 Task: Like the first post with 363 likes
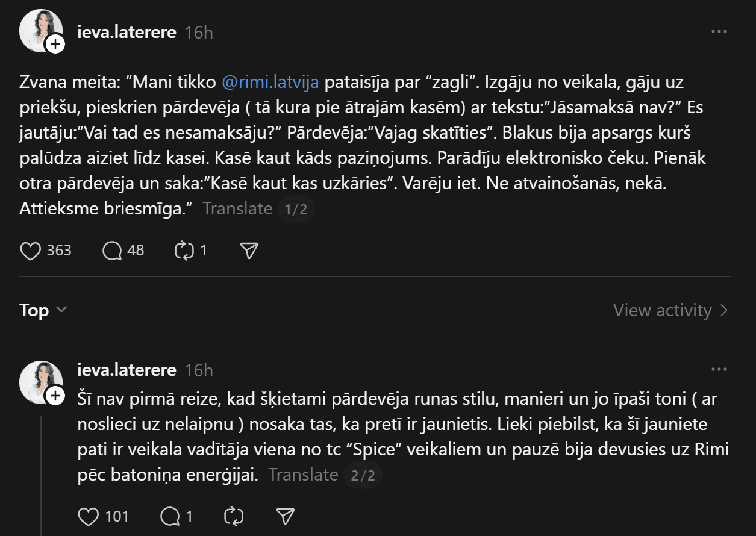tap(31, 251)
